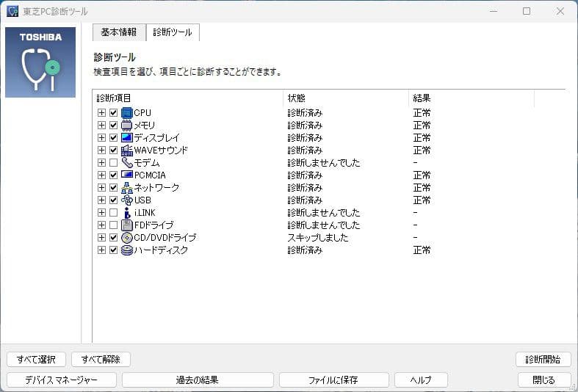This screenshot has height=392, width=578.
Task: Uncheck the PCMCIA checkbox
Action: tap(114, 175)
